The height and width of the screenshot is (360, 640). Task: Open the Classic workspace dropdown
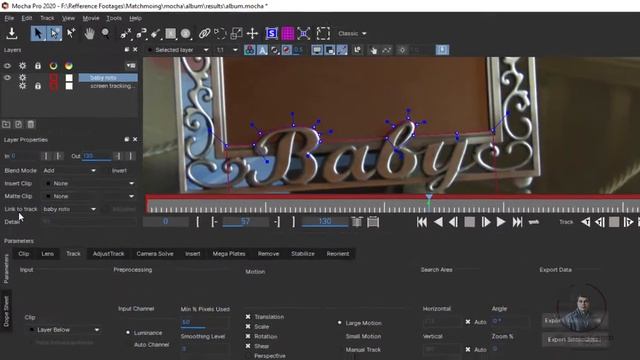[x=352, y=33]
